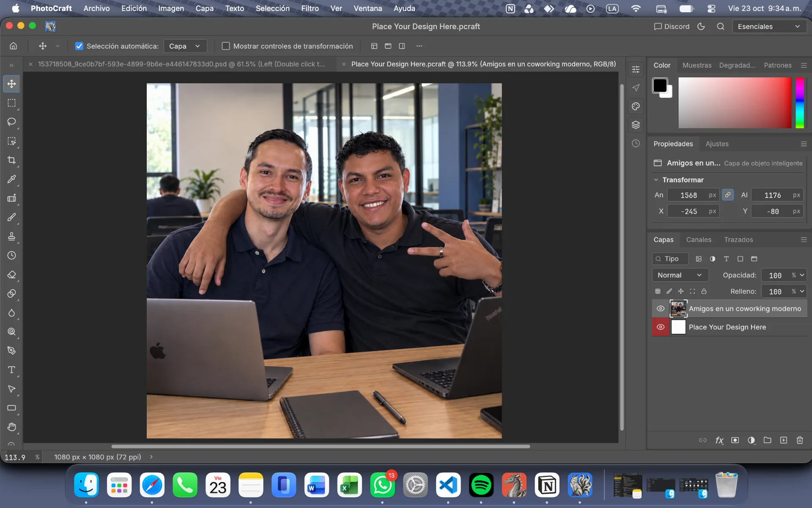Pick a hue on the rainbow slider
This screenshot has width=812, height=508.
799,103
